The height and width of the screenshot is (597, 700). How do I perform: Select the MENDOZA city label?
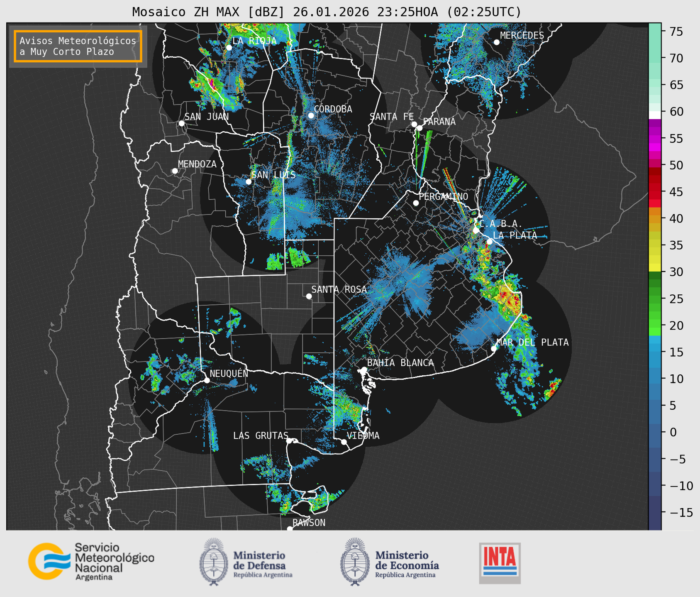[197, 164]
